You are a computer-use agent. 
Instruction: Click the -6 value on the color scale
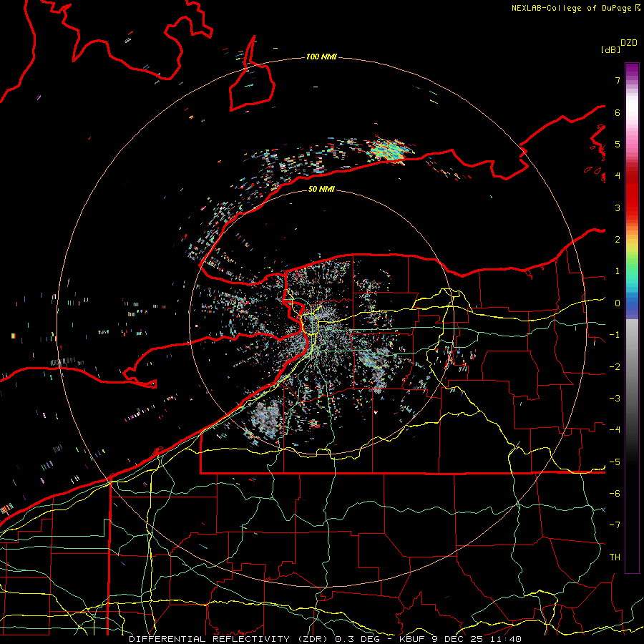coord(615,494)
